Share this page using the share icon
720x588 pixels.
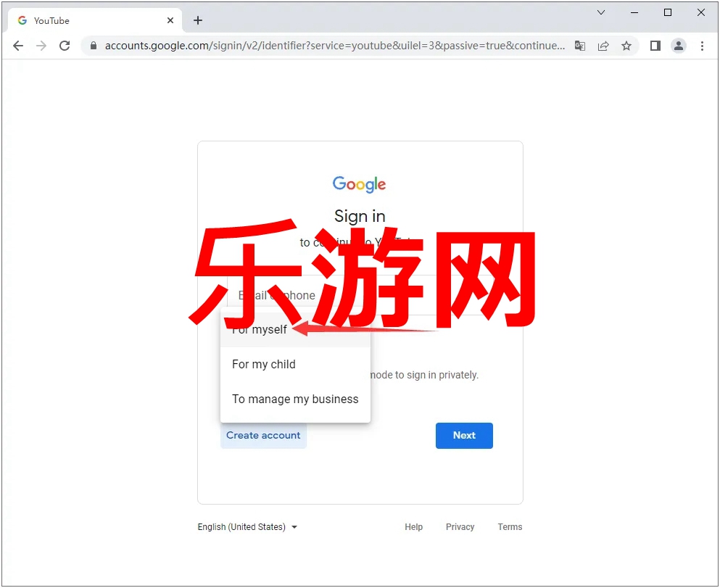pyautogui.click(x=603, y=46)
